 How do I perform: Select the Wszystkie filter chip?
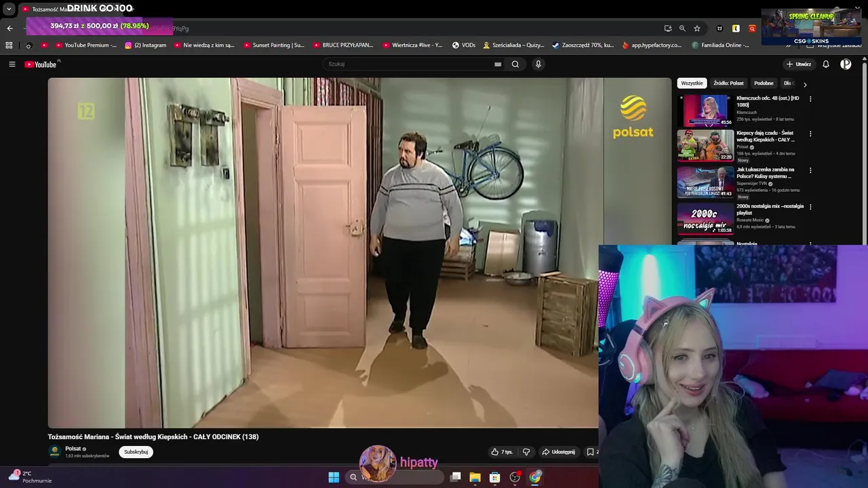pos(692,83)
